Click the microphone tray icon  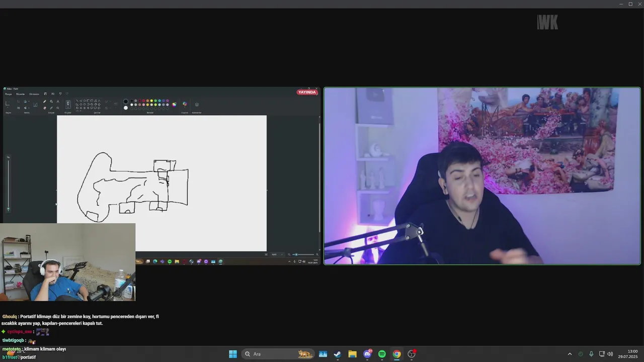(591, 354)
